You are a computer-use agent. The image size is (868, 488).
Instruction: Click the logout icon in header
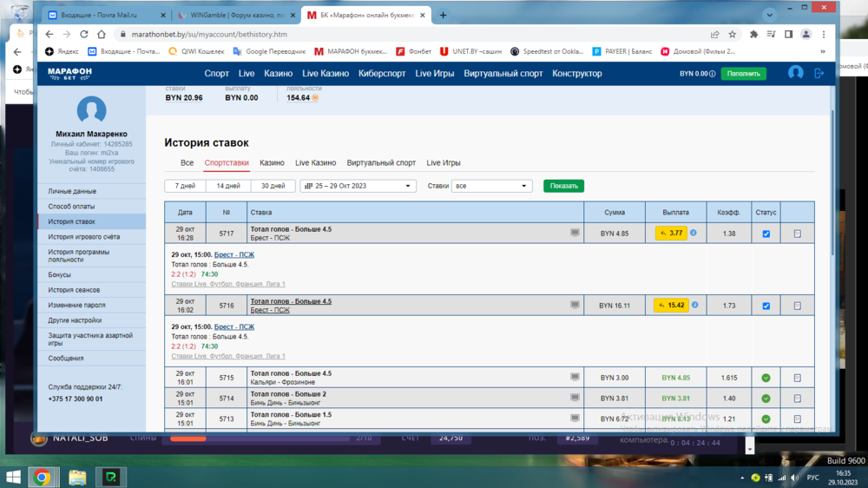(x=819, y=74)
